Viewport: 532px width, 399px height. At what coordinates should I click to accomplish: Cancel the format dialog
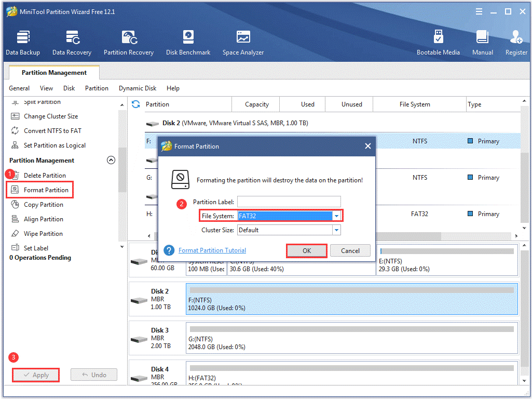click(x=350, y=251)
